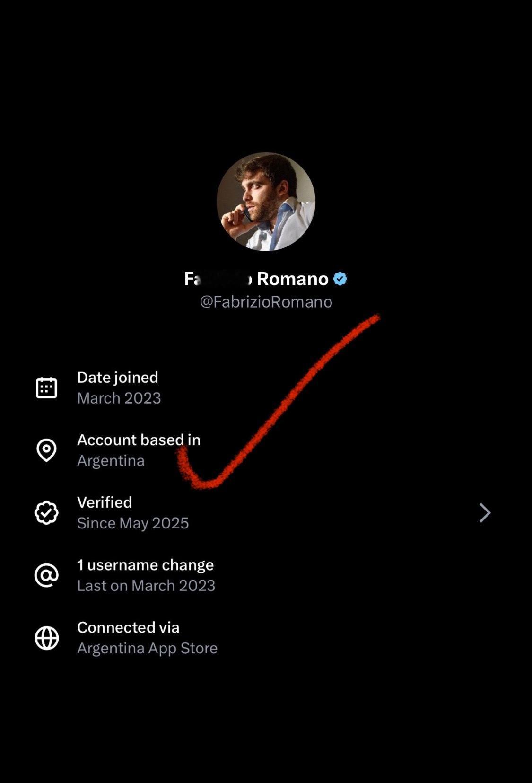532x783 pixels.
Task: Click the @FabrizioRomano handle
Action: click(x=266, y=302)
